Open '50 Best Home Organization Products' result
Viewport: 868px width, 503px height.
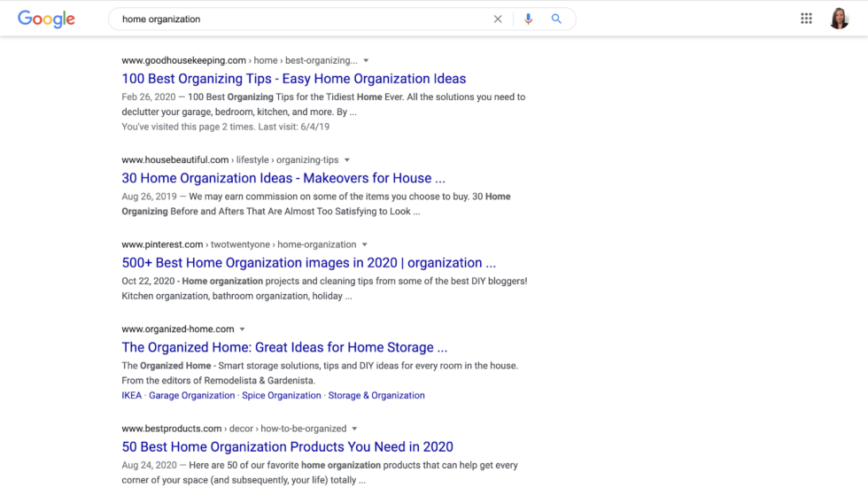click(287, 447)
